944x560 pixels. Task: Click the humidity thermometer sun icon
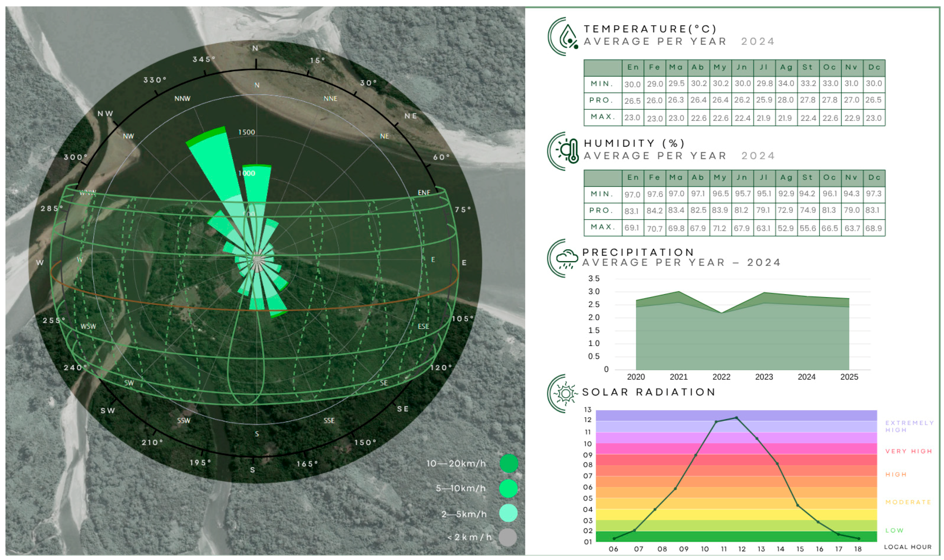point(568,151)
